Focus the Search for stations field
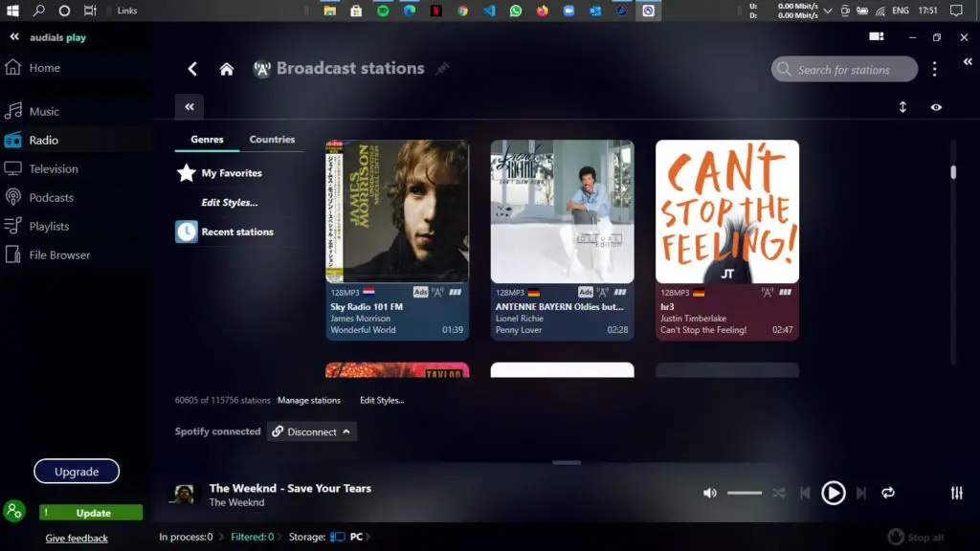Viewport: 980px width, 551px height. click(844, 69)
